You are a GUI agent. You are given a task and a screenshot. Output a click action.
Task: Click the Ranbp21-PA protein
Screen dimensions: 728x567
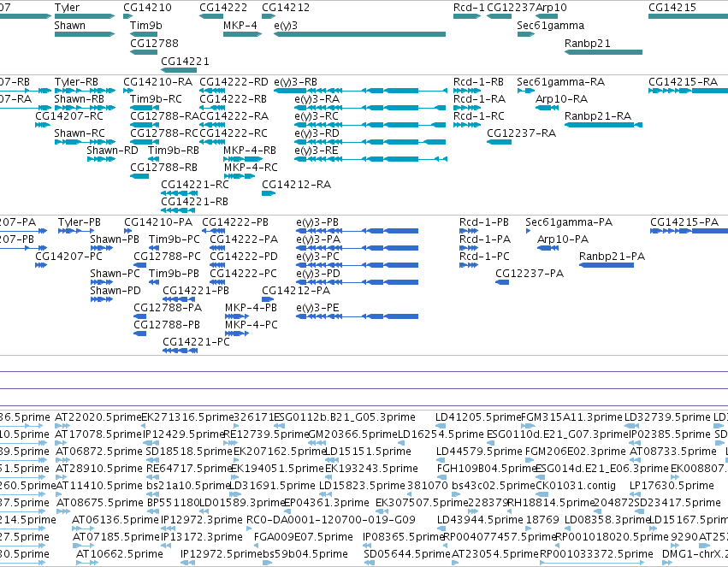click(607, 265)
